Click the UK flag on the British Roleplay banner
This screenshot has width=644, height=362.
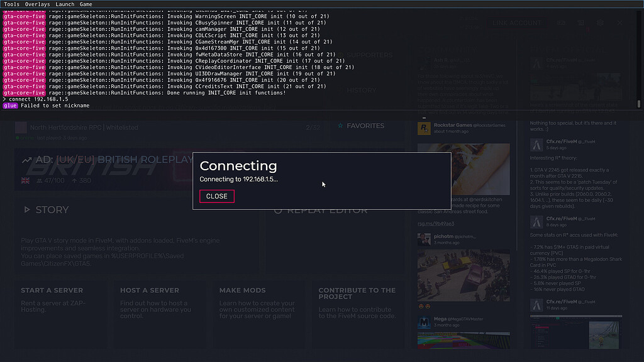click(x=25, y=180)
